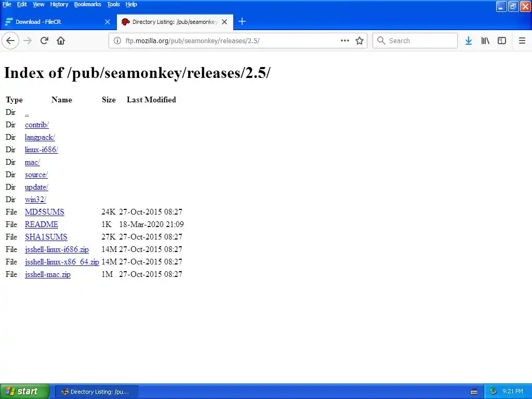
Task: Open the Bookmarks menu
Action: point(87,4)
